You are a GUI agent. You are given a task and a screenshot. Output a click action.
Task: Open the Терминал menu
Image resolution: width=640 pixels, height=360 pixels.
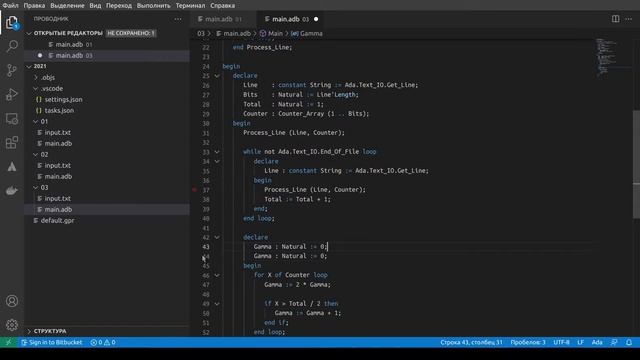190,5
